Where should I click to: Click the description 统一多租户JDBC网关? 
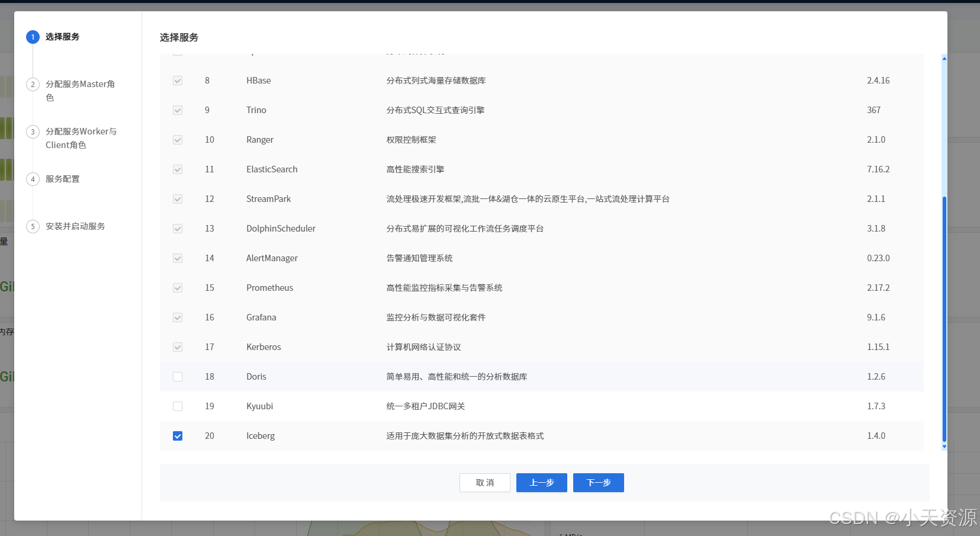426,406
